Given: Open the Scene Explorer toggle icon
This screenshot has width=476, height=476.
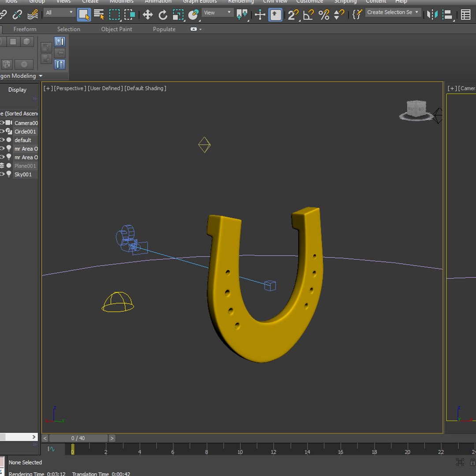Looking at the screenshot, I should 466,14.
